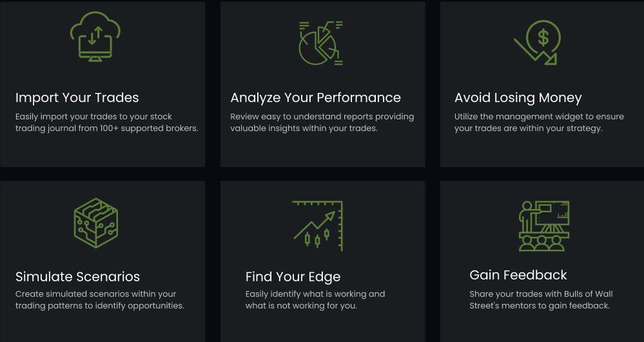Click the simulated scenarios description text
Image resolution: width=644 pixels, height=342 pixels.
tap(100, 299)
